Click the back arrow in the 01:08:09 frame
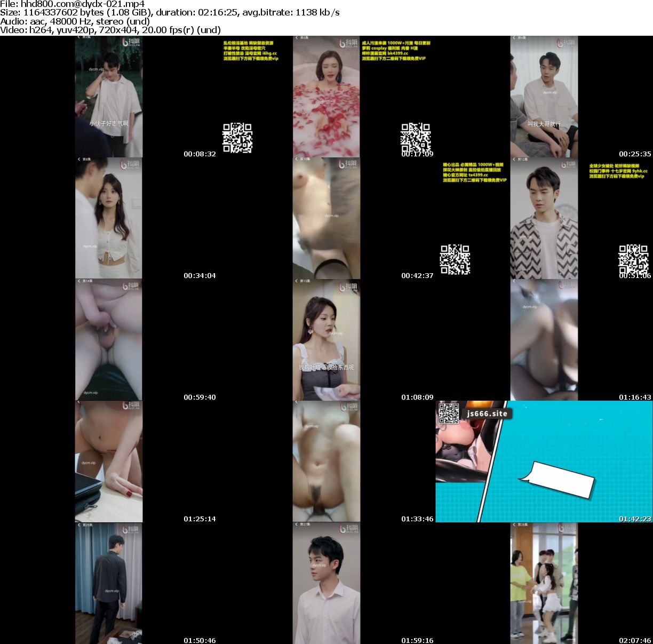The width and height of the screenshot is (653, 644). [x=297, y=281]
